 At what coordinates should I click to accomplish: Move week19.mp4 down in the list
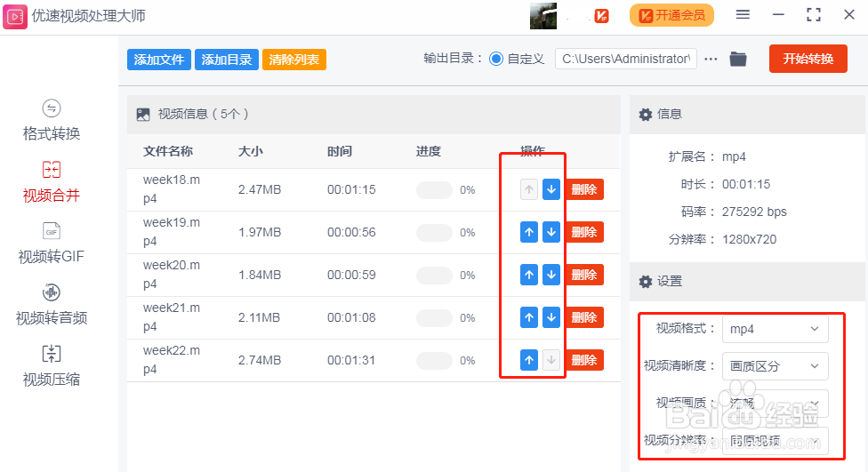tap(551, 232)
